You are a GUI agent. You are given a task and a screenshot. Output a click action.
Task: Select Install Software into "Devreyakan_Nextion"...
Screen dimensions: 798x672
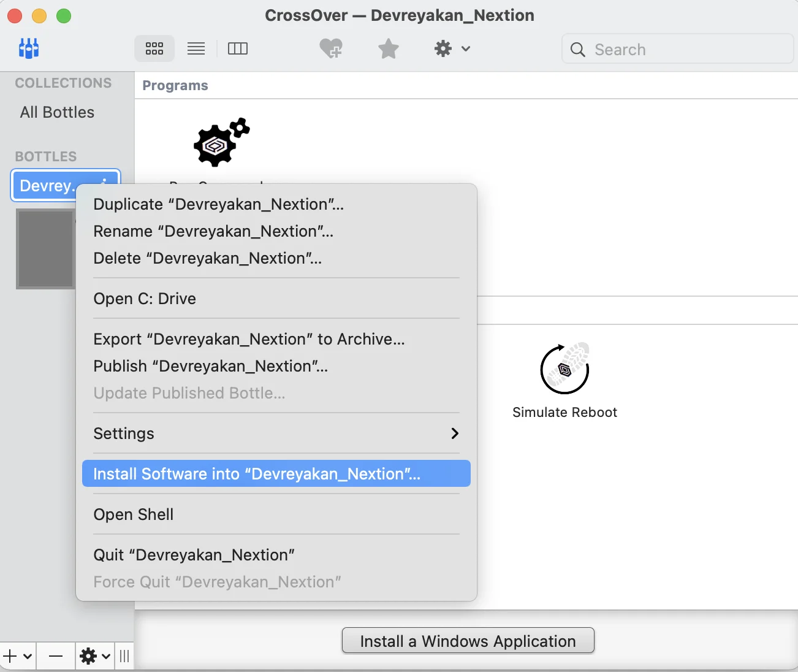tap(276, 474)
